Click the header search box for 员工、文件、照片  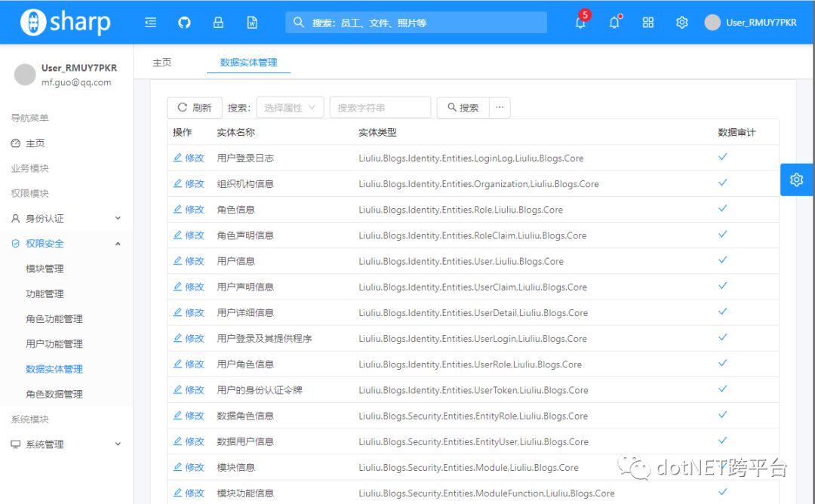416,23
